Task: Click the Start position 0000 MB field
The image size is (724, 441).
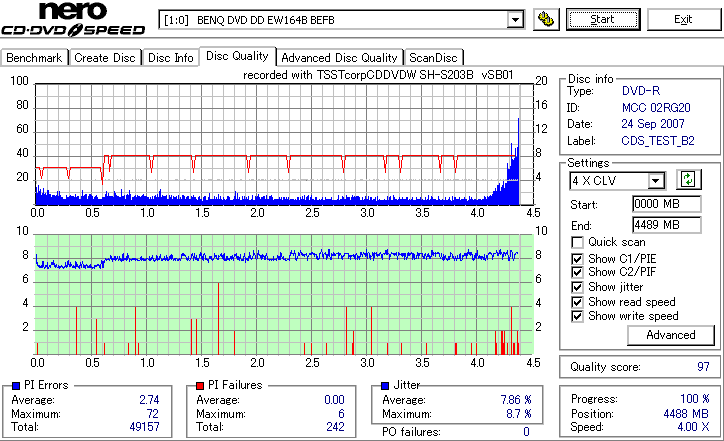Action: [x=666, y=204]
